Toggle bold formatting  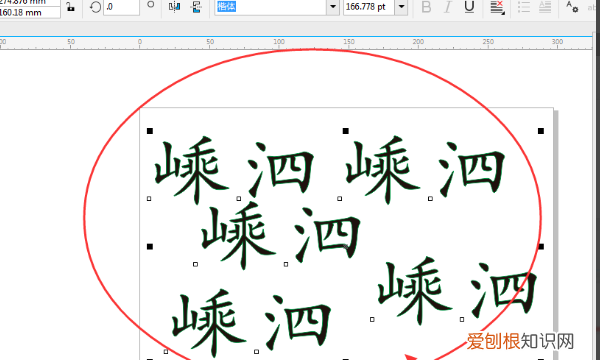tap(426, 7)
